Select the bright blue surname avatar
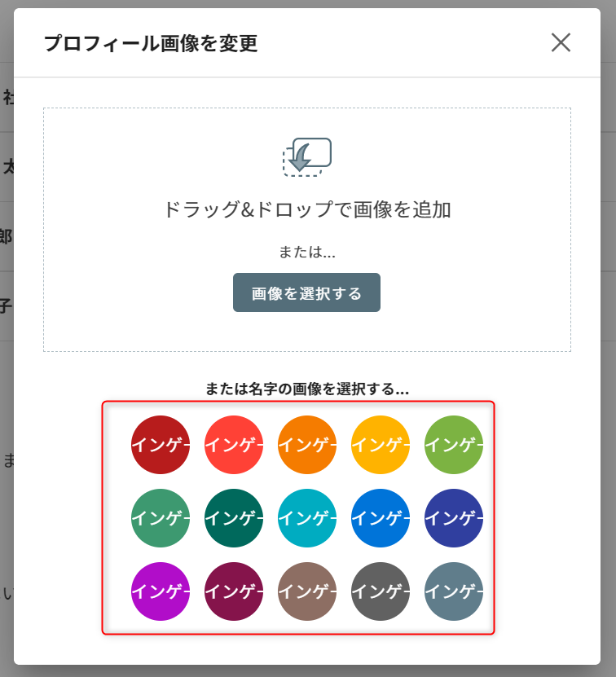 [x=381, y=518]
